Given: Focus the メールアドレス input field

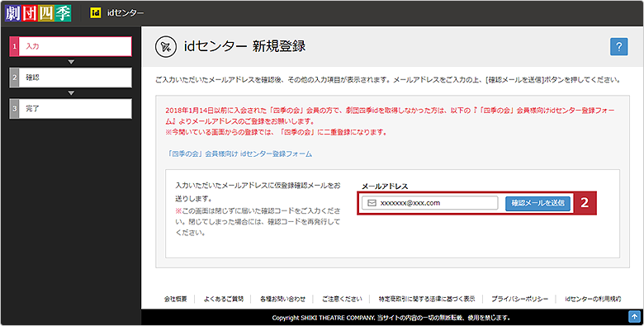Looking at the screenshot, I should tap(429, 203).
